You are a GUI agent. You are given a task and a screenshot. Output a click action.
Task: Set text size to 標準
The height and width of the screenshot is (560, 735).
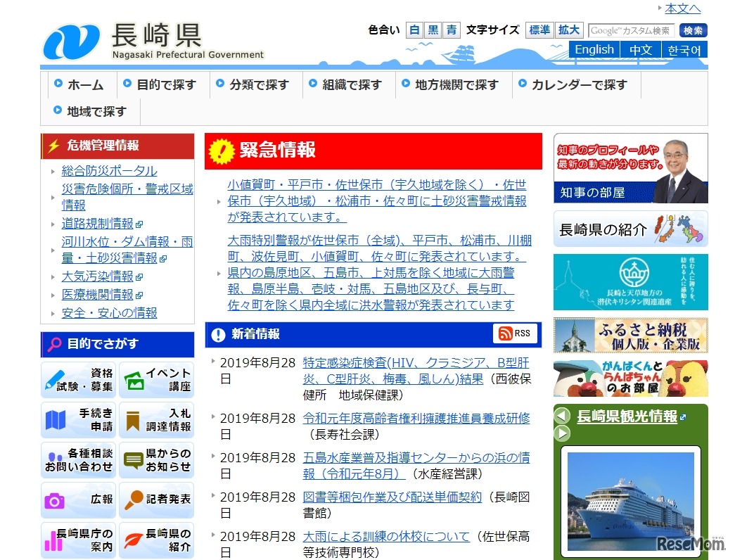coord(539,30)
